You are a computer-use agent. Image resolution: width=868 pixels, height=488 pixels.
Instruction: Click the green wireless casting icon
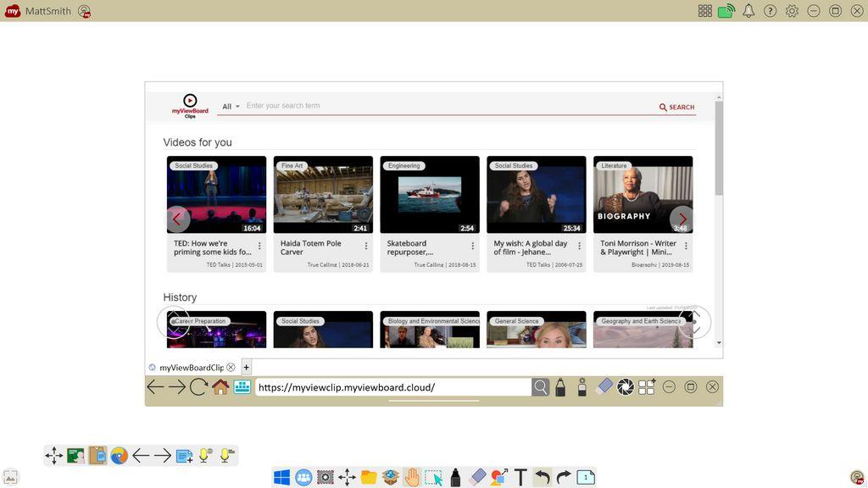pyautogui.click(x=726, y=11)
